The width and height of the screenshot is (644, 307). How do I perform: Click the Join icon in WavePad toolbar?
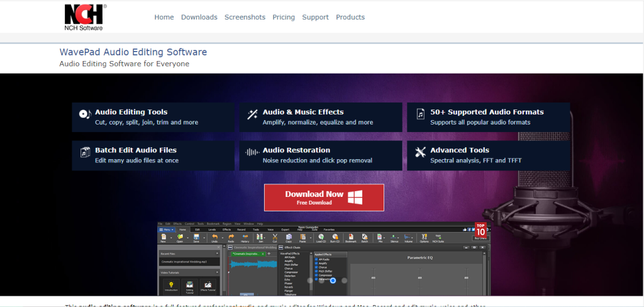pos(260,237)
